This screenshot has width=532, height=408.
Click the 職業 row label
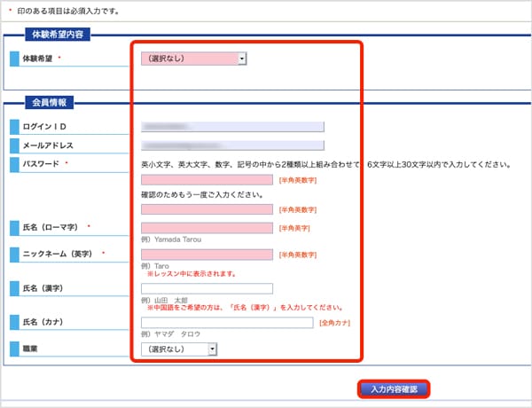pos(35,349)
